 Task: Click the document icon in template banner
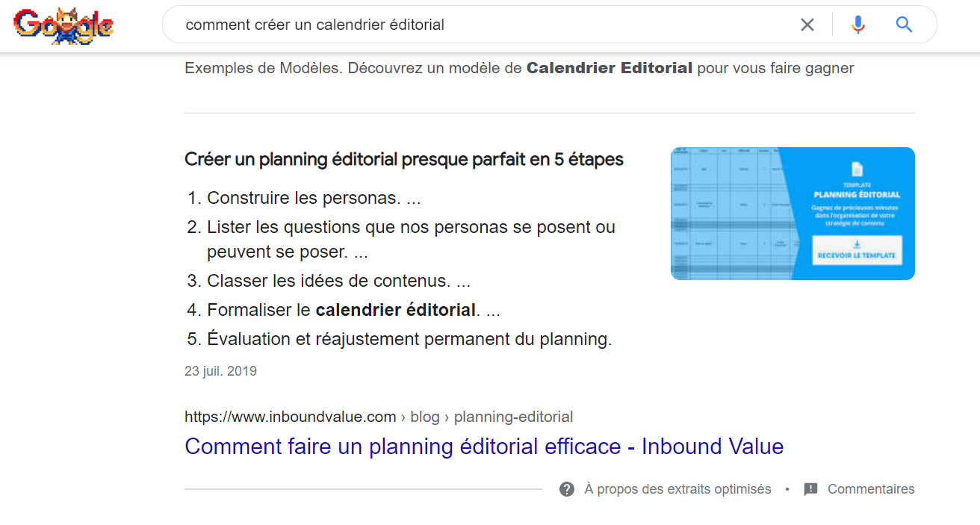[x=857, y=170]
